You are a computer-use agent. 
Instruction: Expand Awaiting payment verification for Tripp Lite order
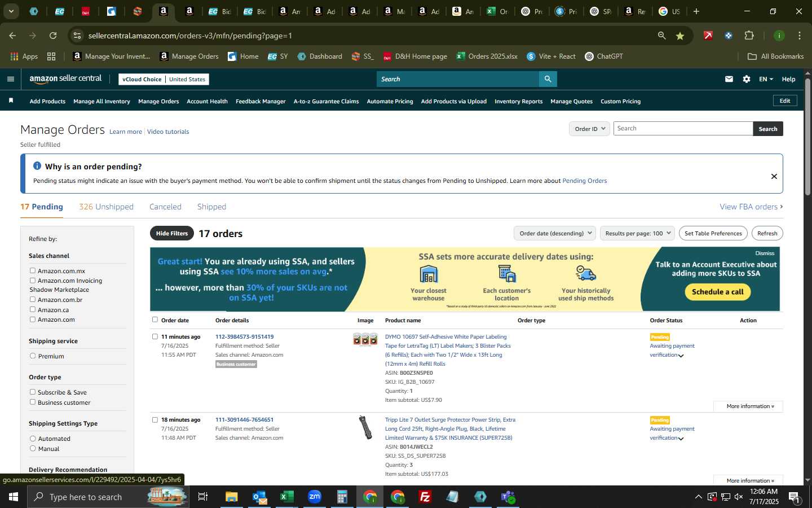pos(681,439)
